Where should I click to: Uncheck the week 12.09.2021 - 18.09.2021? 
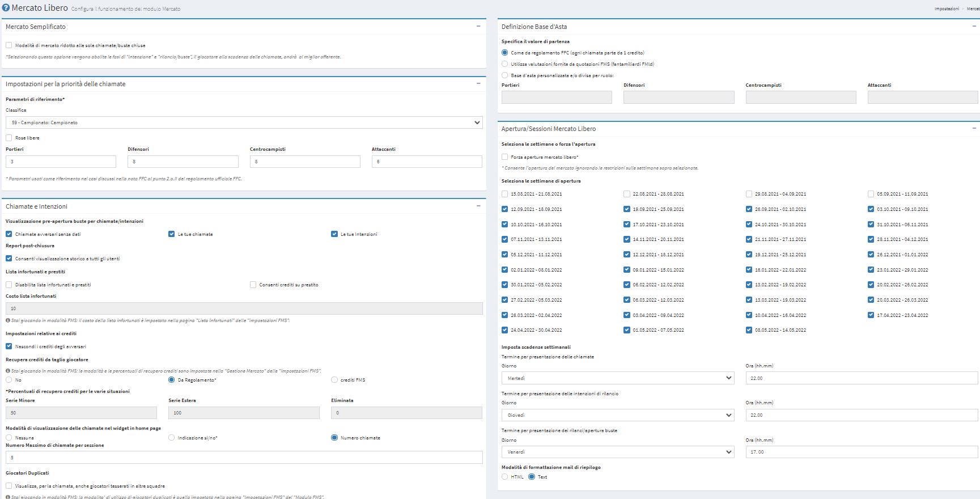pos(505,209)
